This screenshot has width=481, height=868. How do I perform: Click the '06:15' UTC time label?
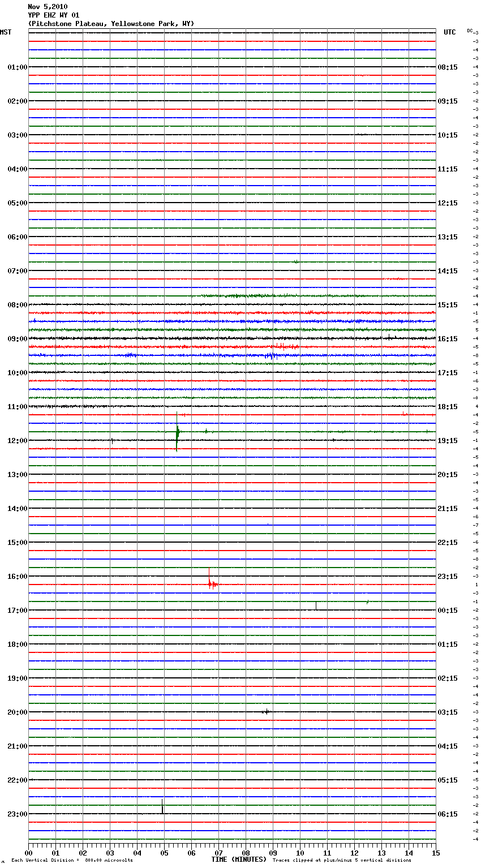448,814
